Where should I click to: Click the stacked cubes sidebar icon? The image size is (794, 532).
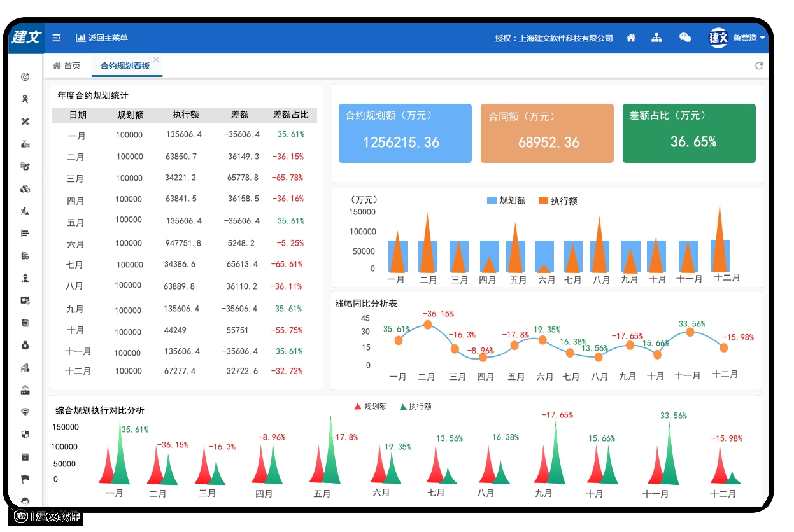tap(25, 189)
